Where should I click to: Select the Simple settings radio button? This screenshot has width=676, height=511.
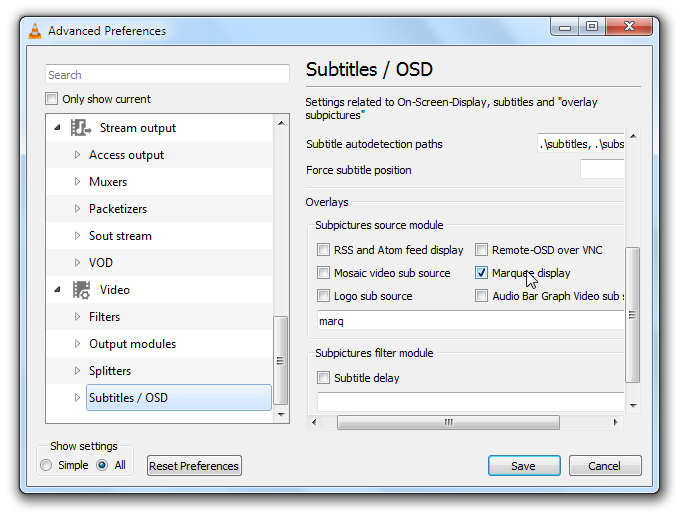coord(46,465)
